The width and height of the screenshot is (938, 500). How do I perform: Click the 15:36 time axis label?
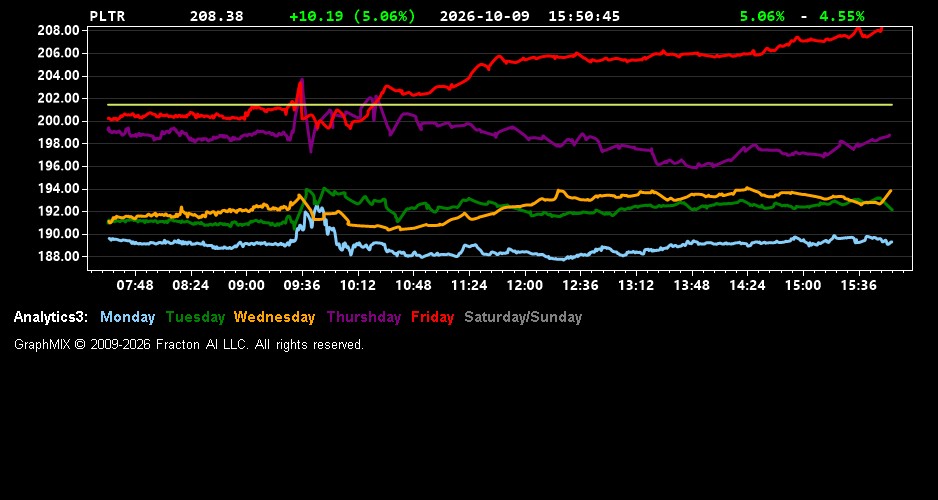tap(859, 285)
